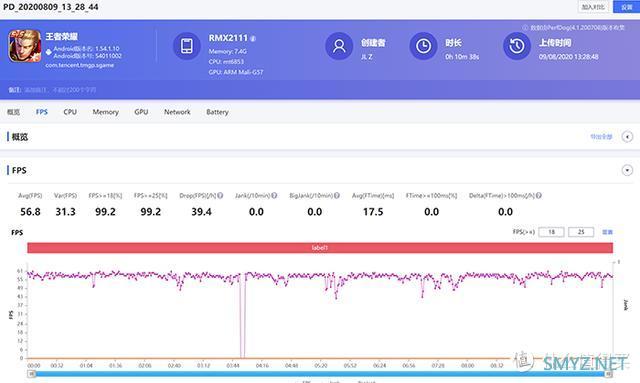Click the diamond icon beside Android version
The height and width of the screenshot is (383, 640).
49,52
